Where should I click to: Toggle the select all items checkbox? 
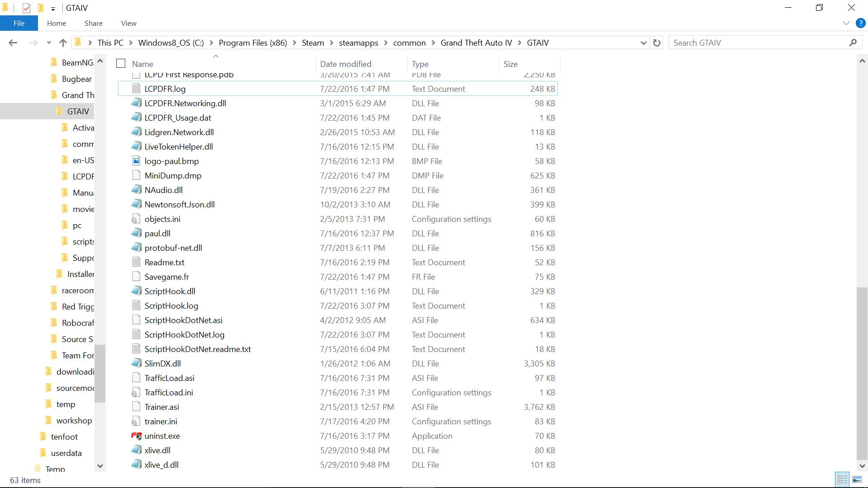(121, 64)
